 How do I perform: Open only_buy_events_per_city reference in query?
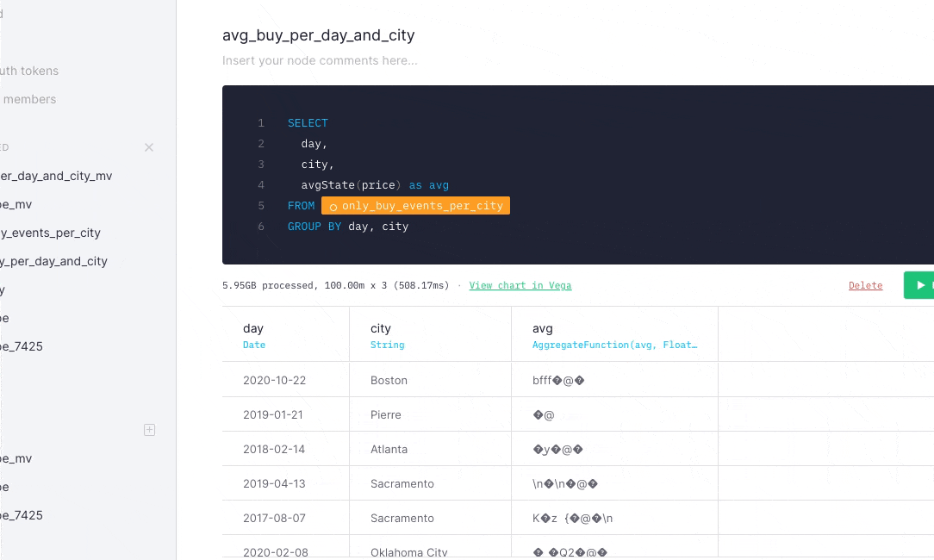[416, 206]
